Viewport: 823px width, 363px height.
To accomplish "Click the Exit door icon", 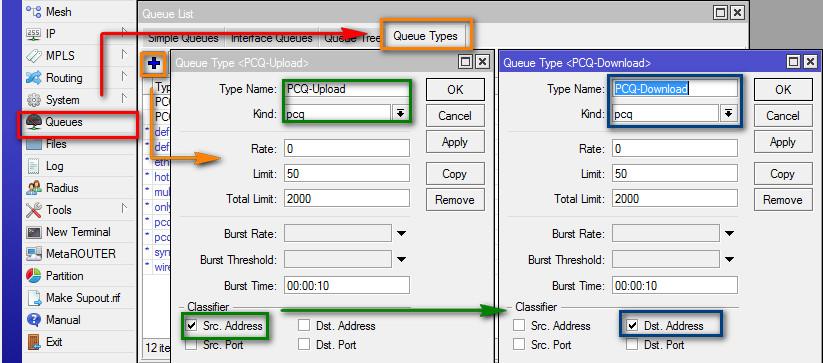I will click(34, 342).
